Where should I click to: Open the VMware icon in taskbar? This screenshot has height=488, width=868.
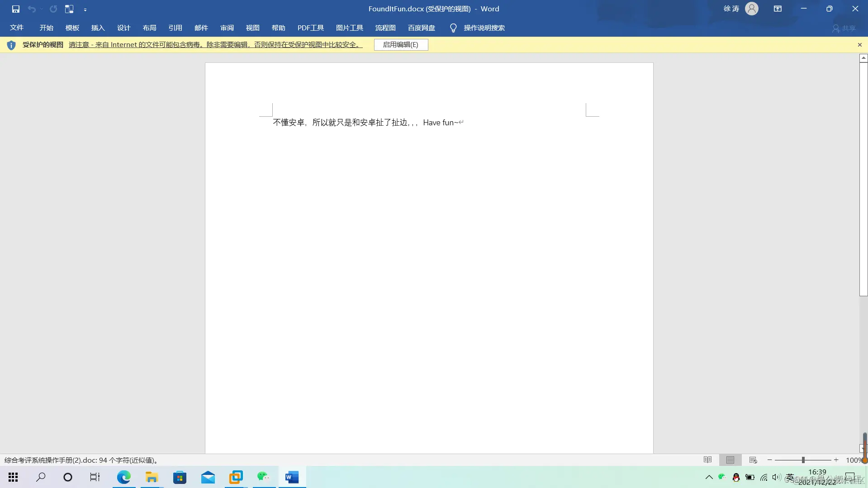tap(236, 477)
